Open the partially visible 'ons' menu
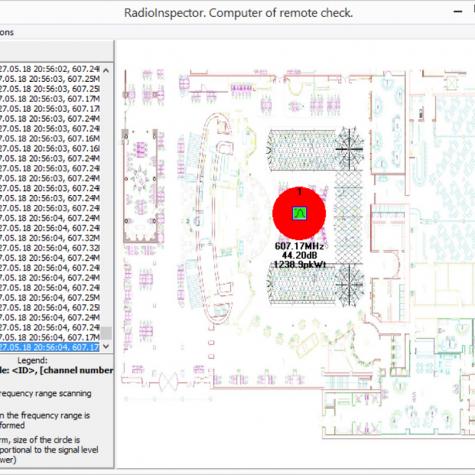 7,32
